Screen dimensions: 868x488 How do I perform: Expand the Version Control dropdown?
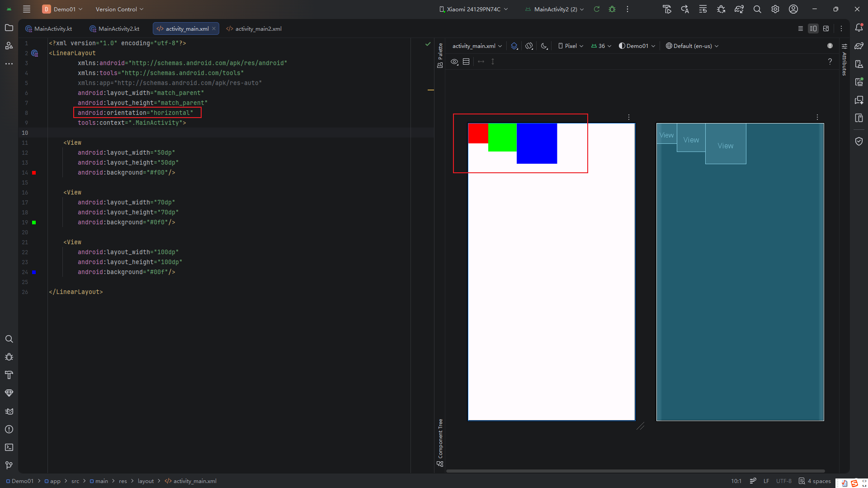coord(119,9)
